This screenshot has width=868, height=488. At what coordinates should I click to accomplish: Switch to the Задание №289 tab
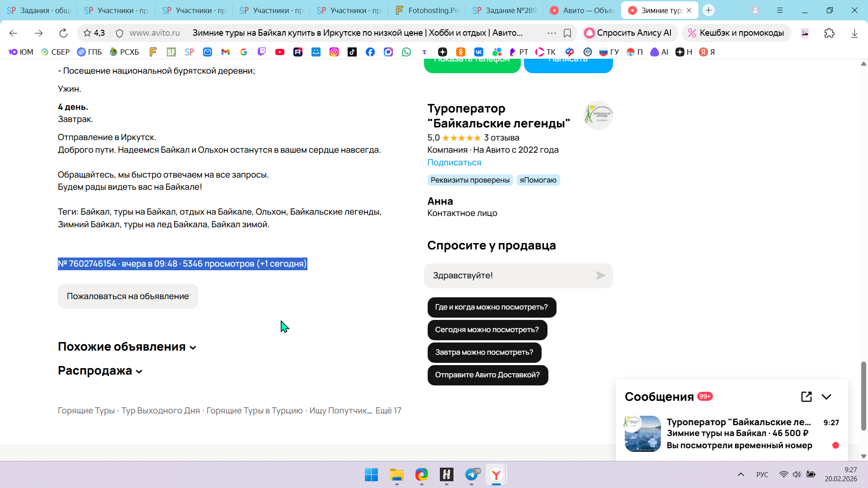click(504, 10)
